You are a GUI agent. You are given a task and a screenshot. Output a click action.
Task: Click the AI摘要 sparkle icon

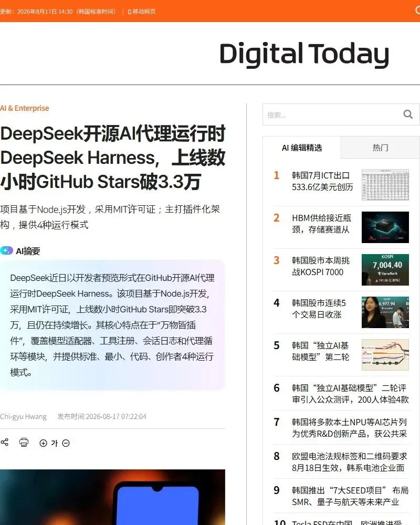point(6,250)
